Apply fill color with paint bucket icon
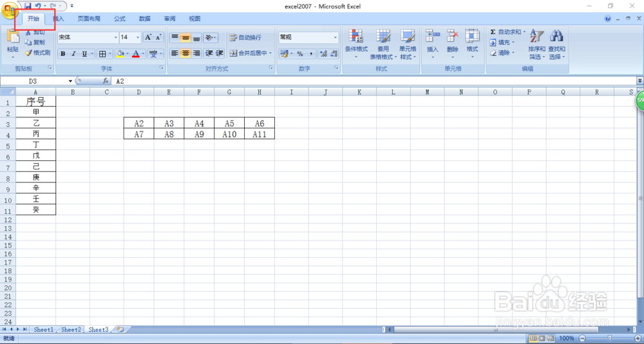This screenshot has width=644, height=344. (x=120, y=54)
